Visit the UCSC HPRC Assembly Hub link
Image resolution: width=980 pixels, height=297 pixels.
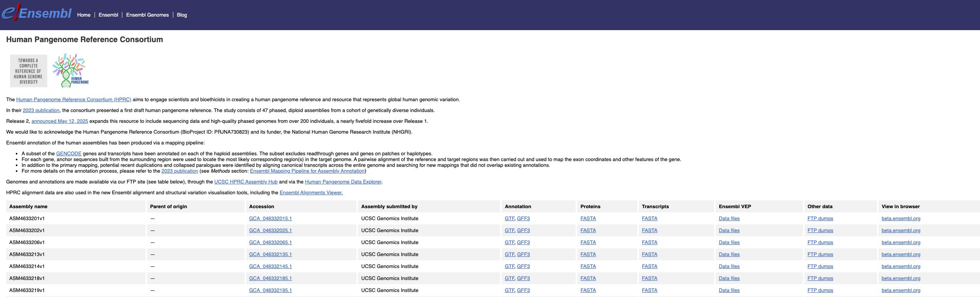pos(246,182)
